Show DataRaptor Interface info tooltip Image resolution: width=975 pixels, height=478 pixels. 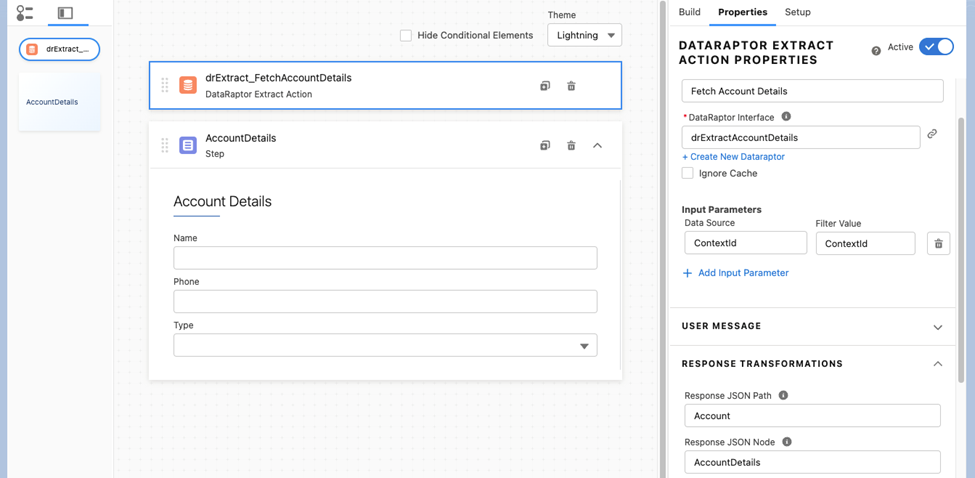[x=786, y=116]
